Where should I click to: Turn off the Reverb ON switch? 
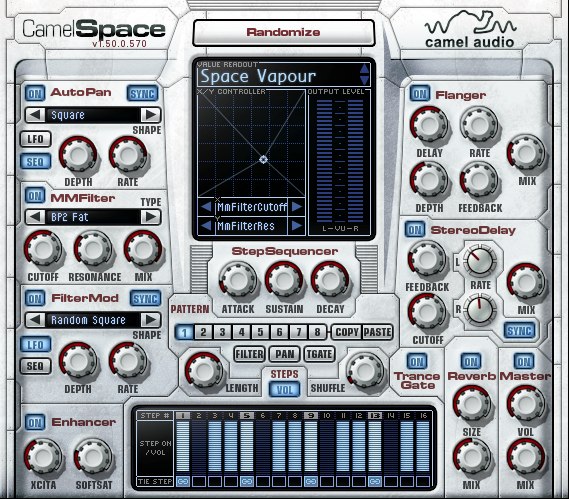click(471, 361)
